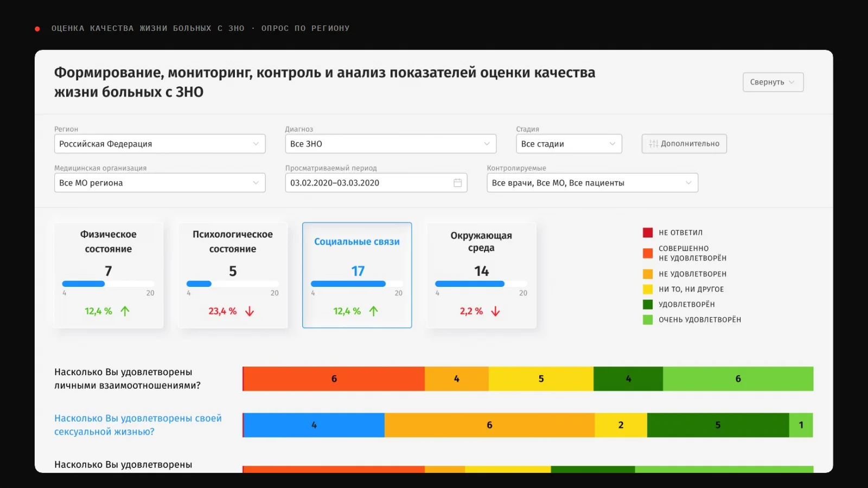Select the Физическое состояние card
The height and width of the screenshot is (488, 868).
(108, 275)
